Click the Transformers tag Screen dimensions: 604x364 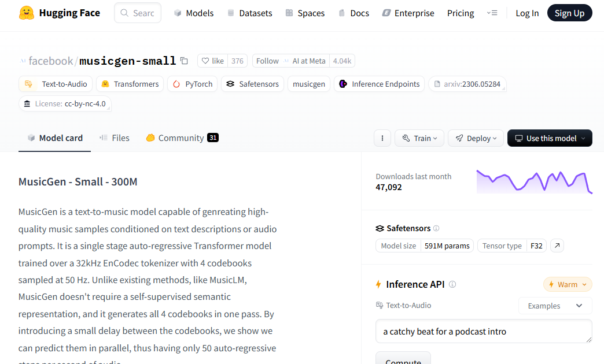[x=130, y=84]
